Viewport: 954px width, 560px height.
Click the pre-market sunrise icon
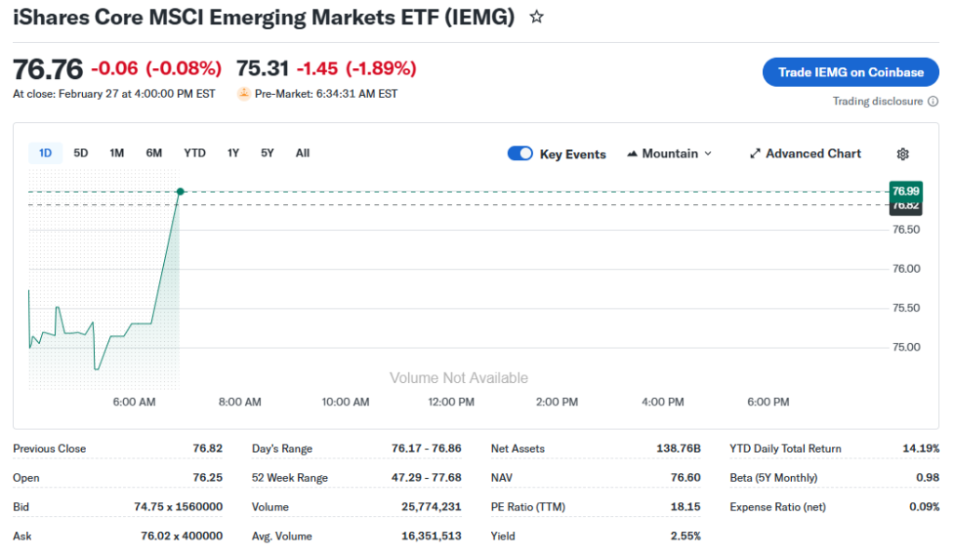244,93
